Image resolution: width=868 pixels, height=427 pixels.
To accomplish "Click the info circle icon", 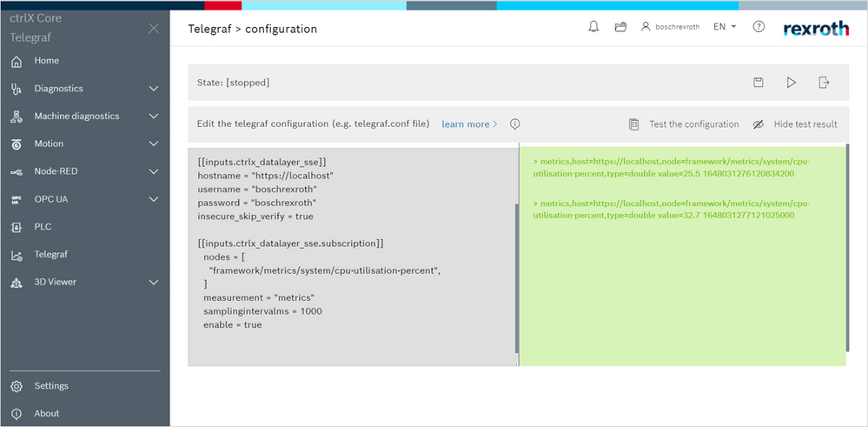I will pos(514,124).
